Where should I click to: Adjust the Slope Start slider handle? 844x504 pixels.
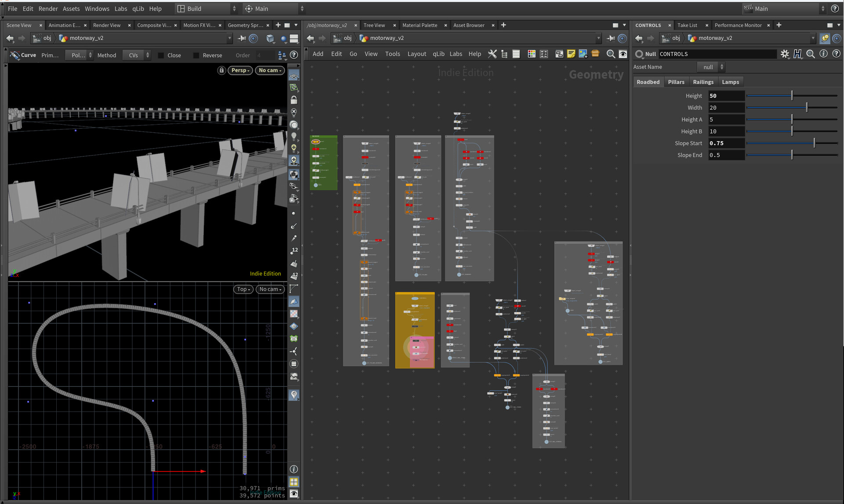click(x=814, y=143)
